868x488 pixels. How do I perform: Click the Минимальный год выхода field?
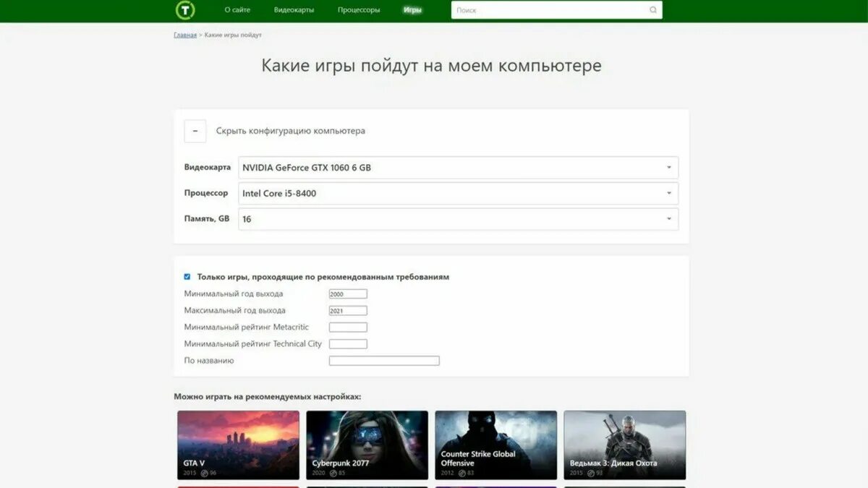(x=348, y=294)
